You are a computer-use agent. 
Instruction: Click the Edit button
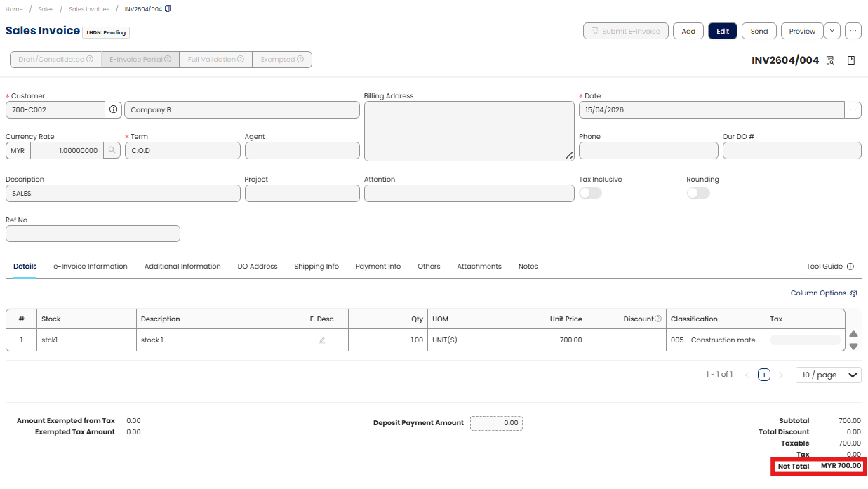(723, 31)
